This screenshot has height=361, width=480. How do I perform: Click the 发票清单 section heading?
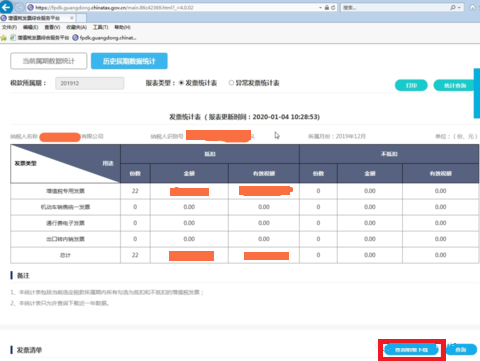click(x=29, y=350)
